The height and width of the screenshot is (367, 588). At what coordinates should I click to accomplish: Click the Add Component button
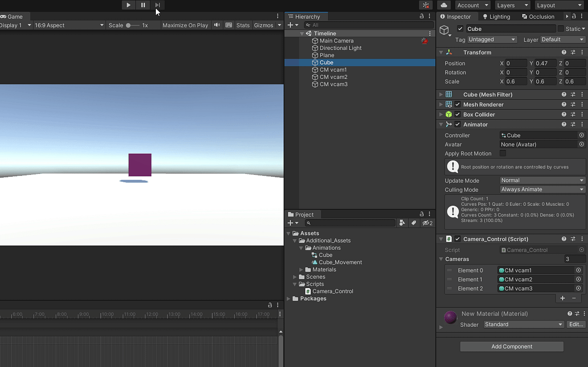[511, 346]
